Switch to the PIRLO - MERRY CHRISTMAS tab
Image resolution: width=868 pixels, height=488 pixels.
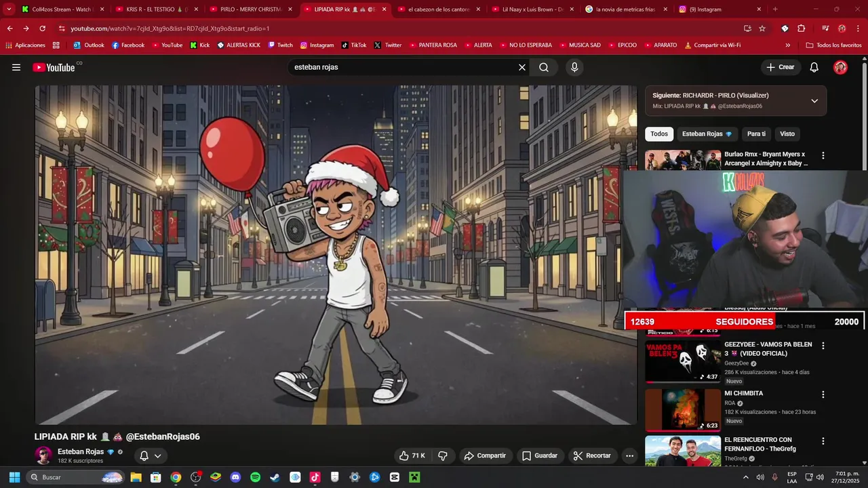[x=251, y=9]
